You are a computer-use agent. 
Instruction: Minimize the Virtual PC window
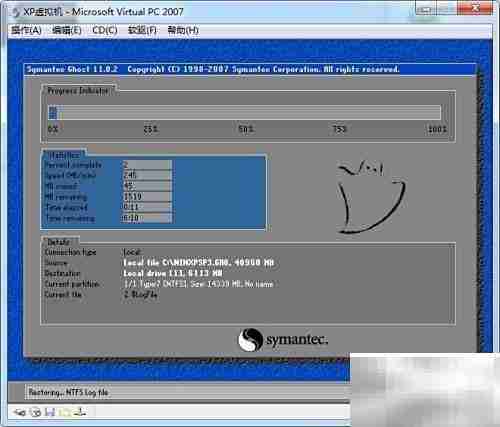point(425,8)
